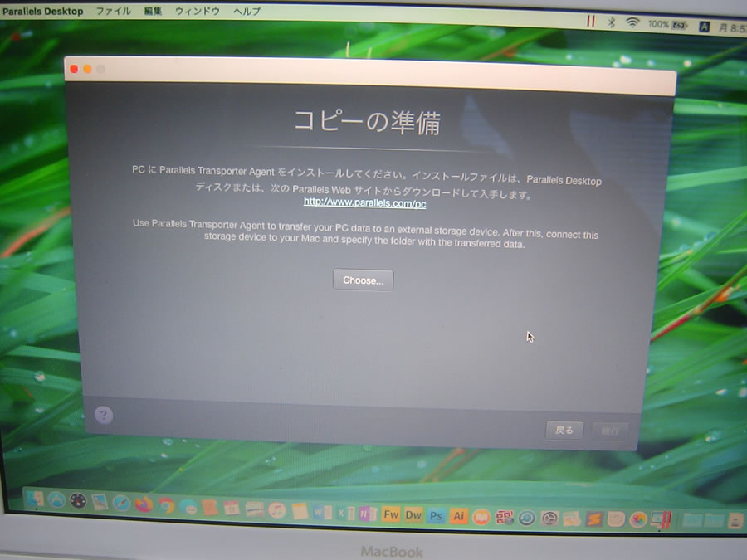Open the yellow Notes app in Dock
The width and height of the screenshot is (747, 560).
pos(300,511)
